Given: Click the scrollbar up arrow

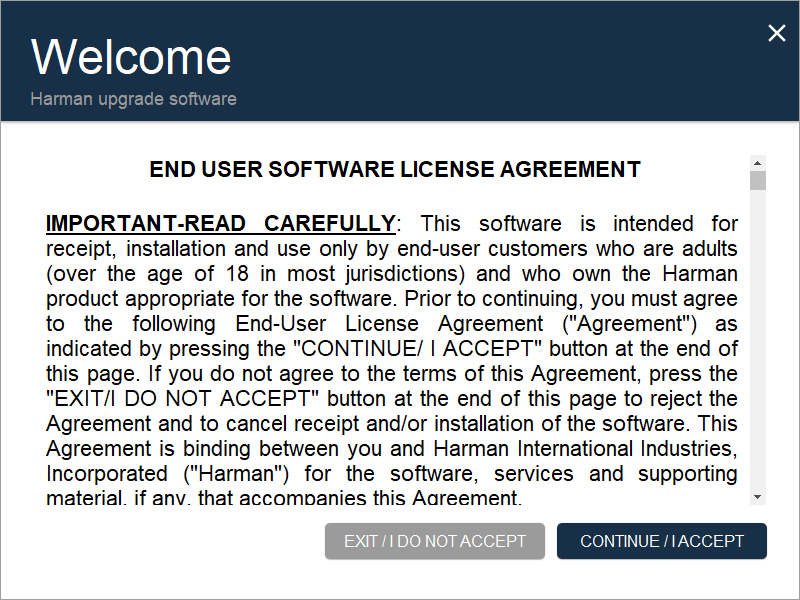Looking at the screenshot, I should [757, 162].
